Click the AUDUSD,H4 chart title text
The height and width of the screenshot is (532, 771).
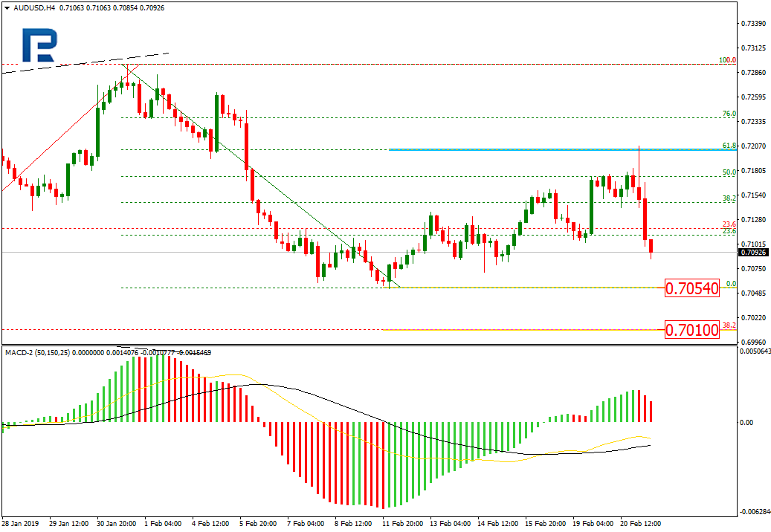(x=33, y=8)
